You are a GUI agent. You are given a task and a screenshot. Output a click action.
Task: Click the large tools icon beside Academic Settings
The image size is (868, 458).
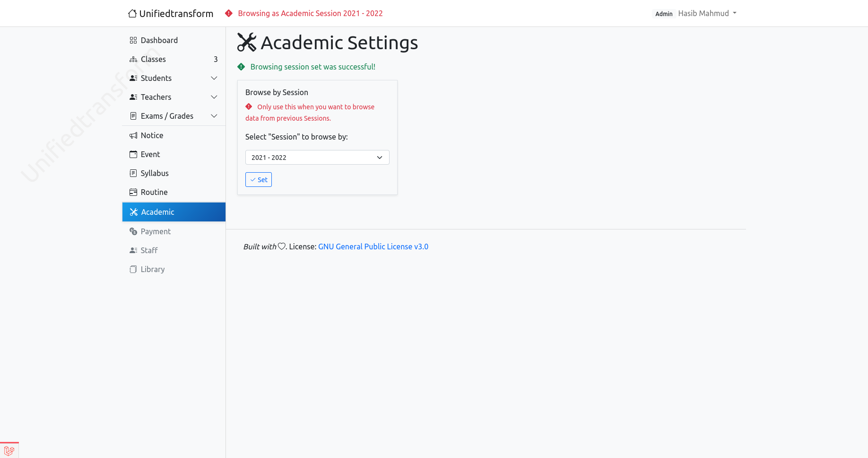click(247, 42)
